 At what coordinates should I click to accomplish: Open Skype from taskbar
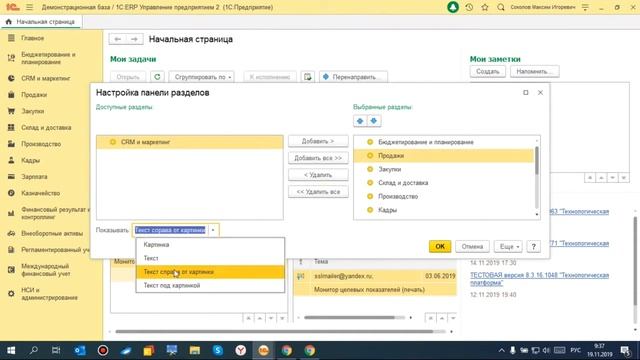[x=218, y=350]
